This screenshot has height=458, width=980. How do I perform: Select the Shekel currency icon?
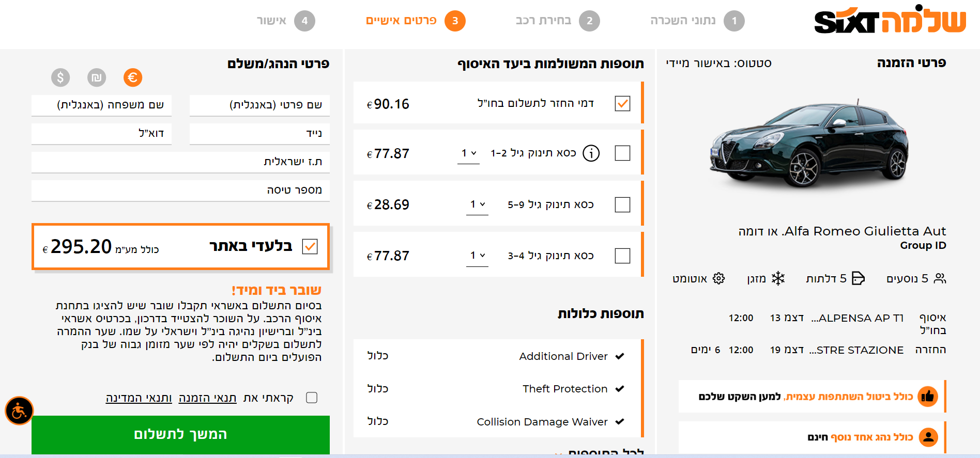pyautogui.click(x=97, y=77)
